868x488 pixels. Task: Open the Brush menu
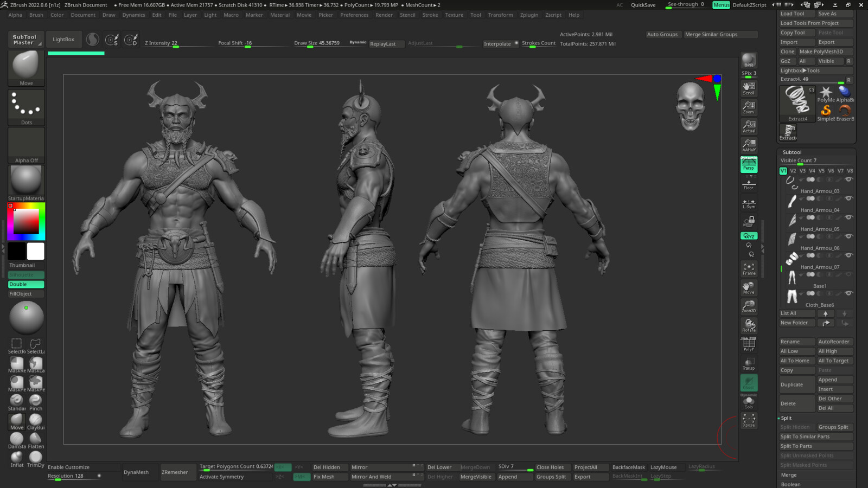(36, 15)
